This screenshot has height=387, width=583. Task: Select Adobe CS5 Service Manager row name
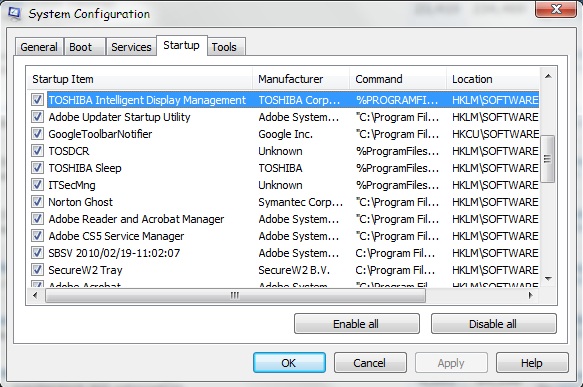pos(116,236)
